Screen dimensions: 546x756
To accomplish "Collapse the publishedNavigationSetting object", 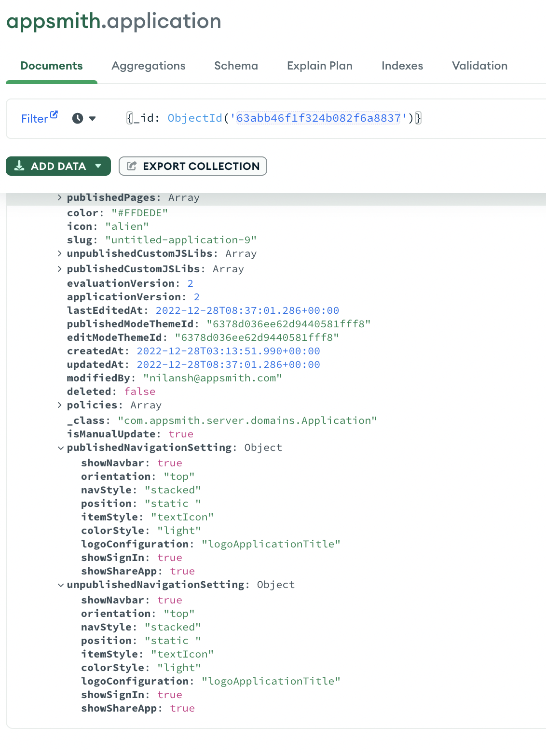I will pyautogui.click(x=60, y=448).
